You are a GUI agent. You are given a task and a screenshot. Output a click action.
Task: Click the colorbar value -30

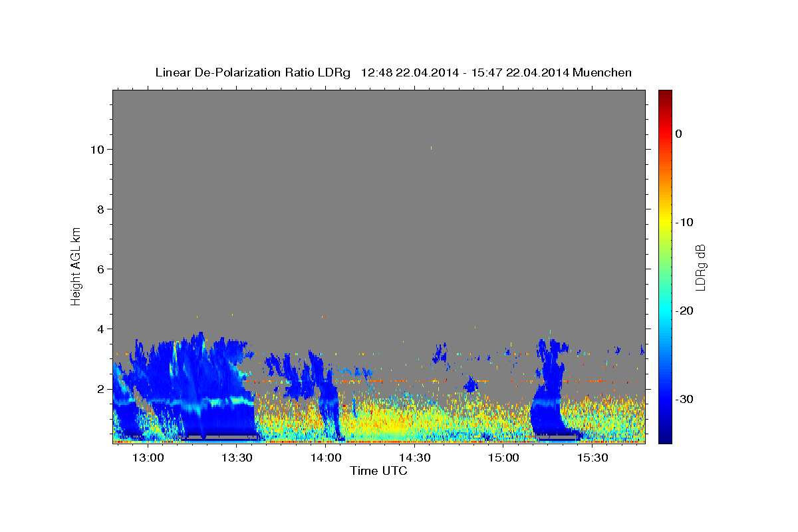pos(685,399)
